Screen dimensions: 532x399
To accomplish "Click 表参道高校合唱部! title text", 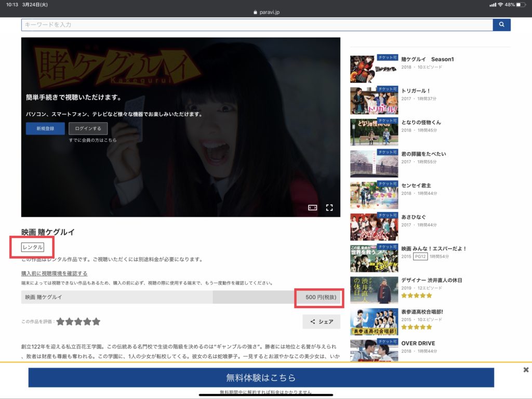I will pos(422,312).
